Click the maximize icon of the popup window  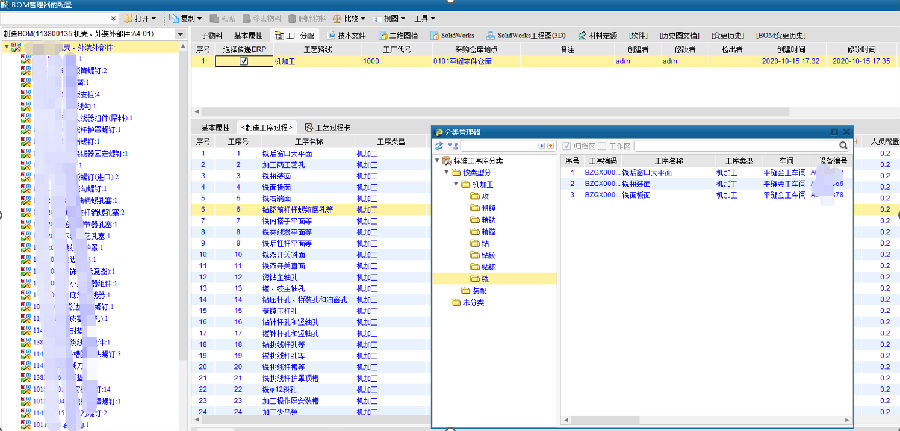point(834,132)
